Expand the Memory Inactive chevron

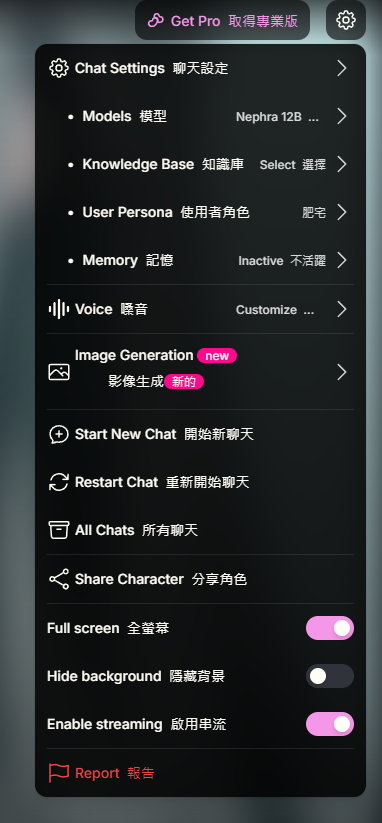click(x=342, y=260)
